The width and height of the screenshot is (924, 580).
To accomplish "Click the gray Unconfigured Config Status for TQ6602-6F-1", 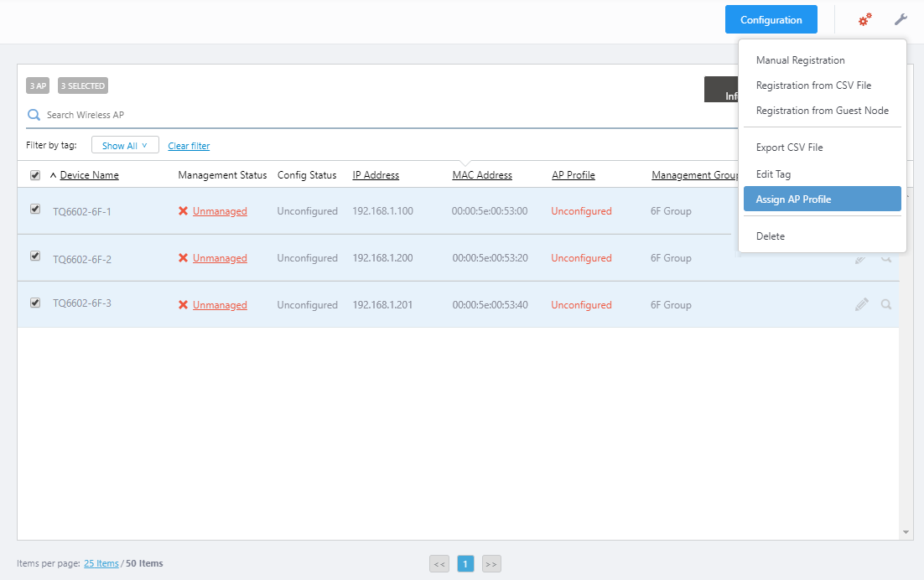I will 307,211.
